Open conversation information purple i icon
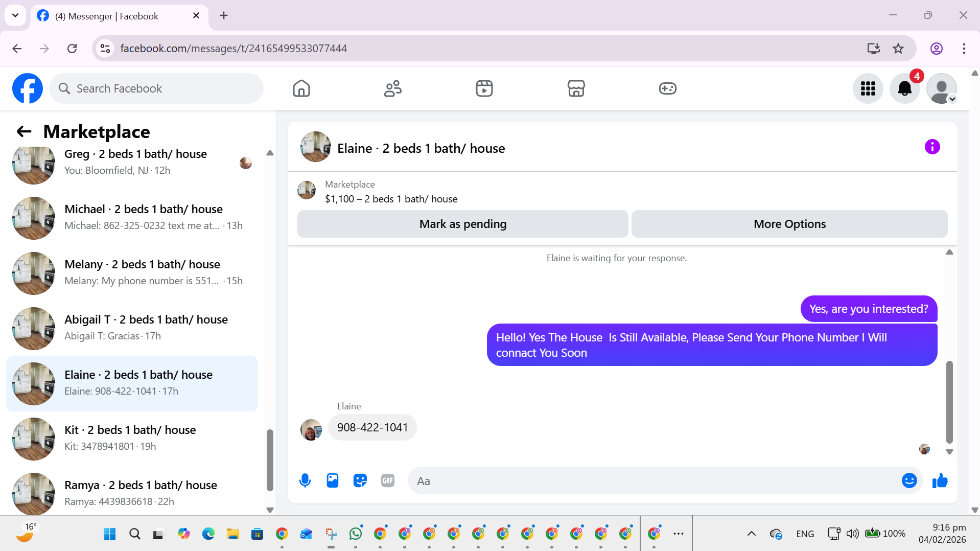This screenshot has width=980, height=551. 932,147
